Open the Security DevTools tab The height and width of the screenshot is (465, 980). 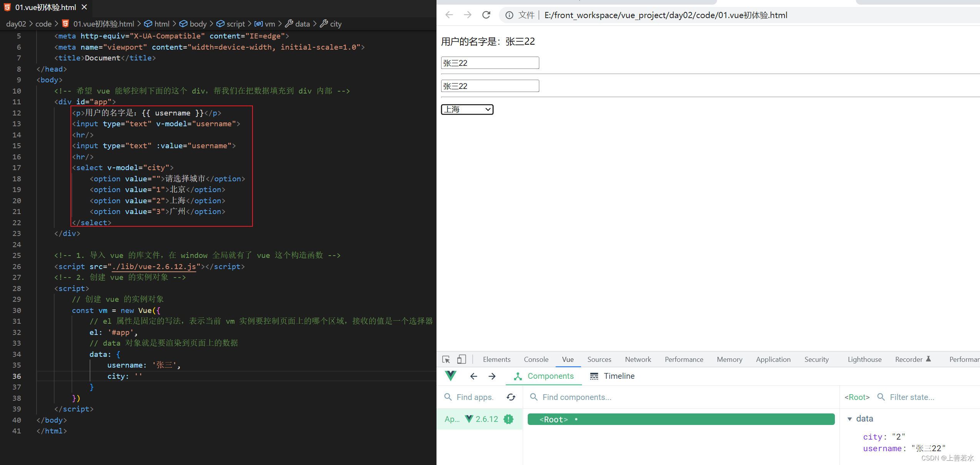tap(816, 359)
